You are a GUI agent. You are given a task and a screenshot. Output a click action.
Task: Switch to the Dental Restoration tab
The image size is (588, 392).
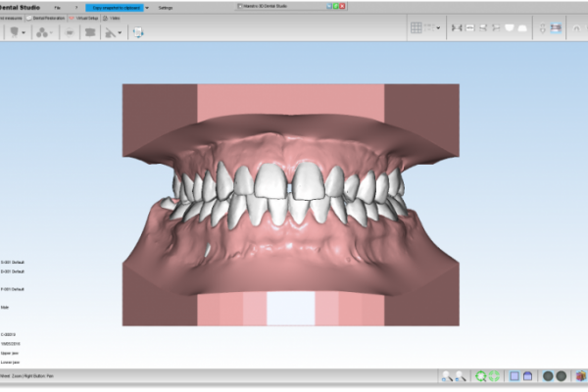47,18
